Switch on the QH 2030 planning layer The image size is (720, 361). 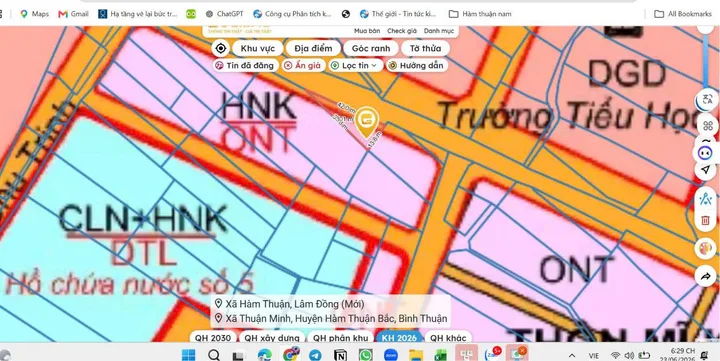[x=213, y=338]
